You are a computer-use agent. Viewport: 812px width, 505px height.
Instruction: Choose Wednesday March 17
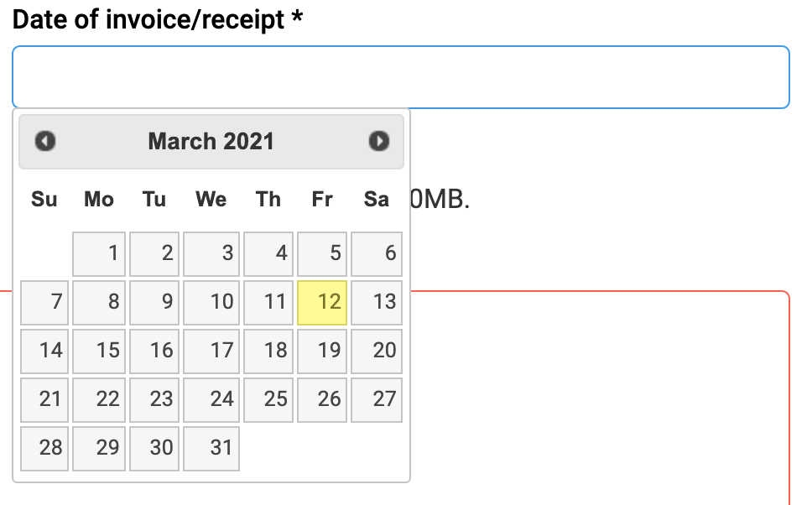pyautogui.click(x=211, y=351)
